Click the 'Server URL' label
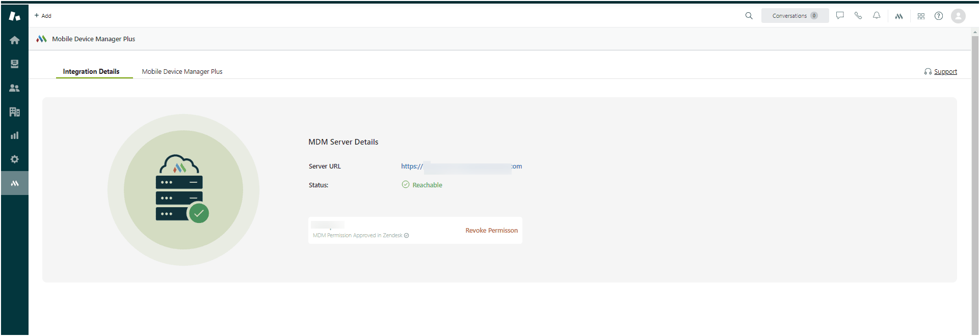Screen dimensions: 980x336 [325, 166]
